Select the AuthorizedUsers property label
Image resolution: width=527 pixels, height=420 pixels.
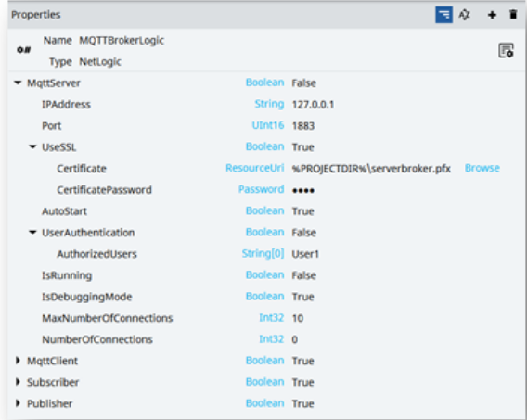pos(96,254)
